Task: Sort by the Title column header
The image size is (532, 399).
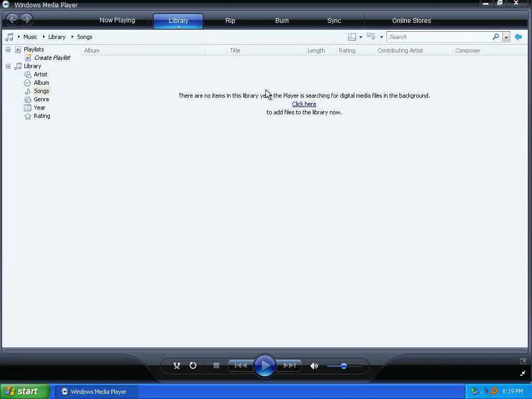Action: click(x=235, y=50)
